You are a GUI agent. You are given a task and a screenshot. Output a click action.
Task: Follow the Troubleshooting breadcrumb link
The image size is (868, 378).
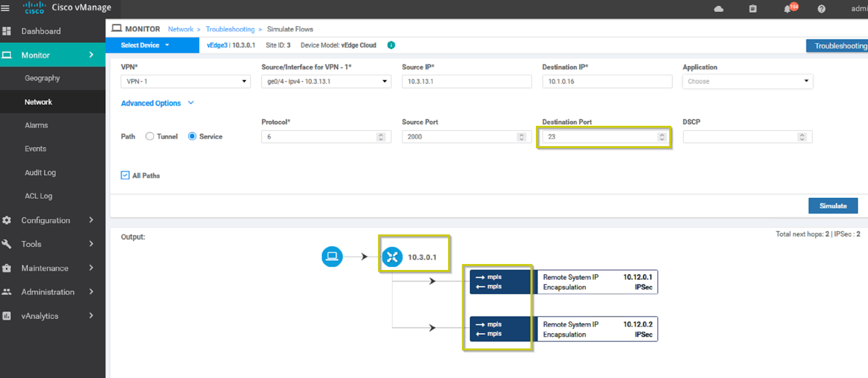(230, 29)
